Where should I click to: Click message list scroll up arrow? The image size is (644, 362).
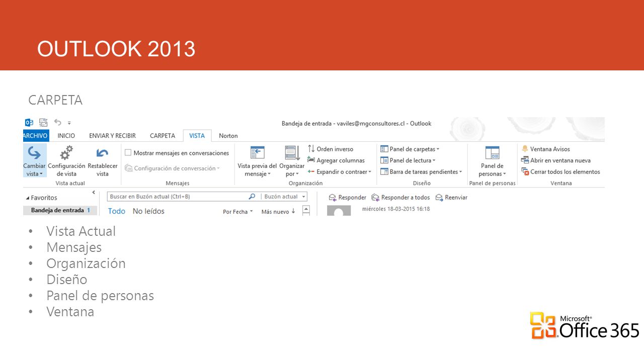(x=305, y=210)
